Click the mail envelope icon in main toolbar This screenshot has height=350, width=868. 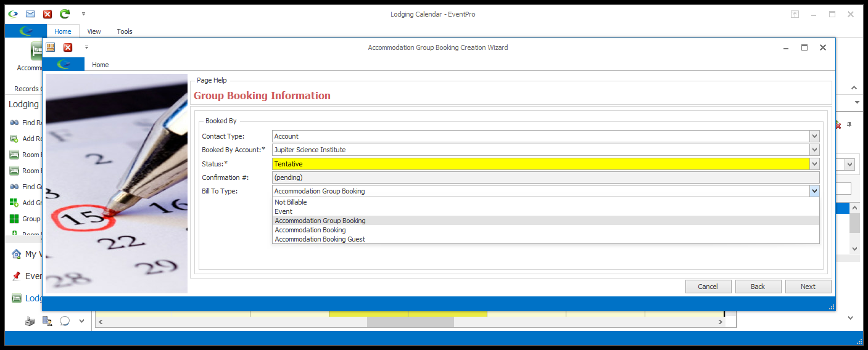pyautogui.click(x=30, y=14)
